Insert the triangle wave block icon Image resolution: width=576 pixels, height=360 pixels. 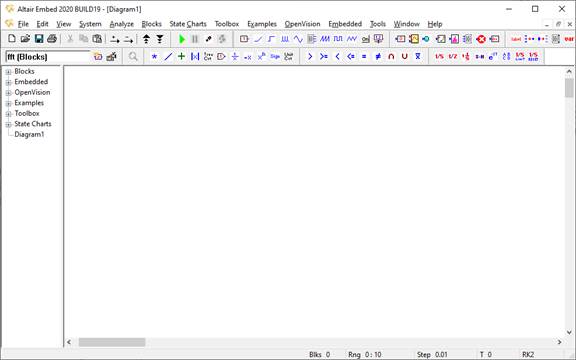coord(352,39)
